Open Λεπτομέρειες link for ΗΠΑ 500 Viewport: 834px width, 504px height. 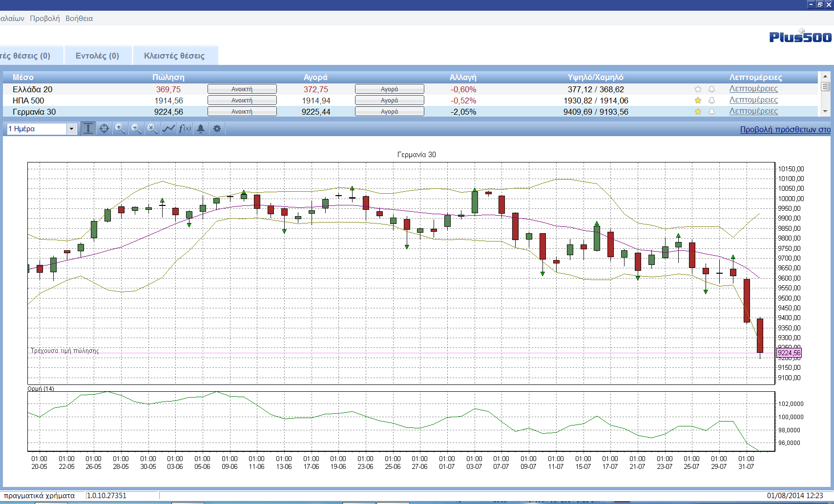tap(753, 100)
